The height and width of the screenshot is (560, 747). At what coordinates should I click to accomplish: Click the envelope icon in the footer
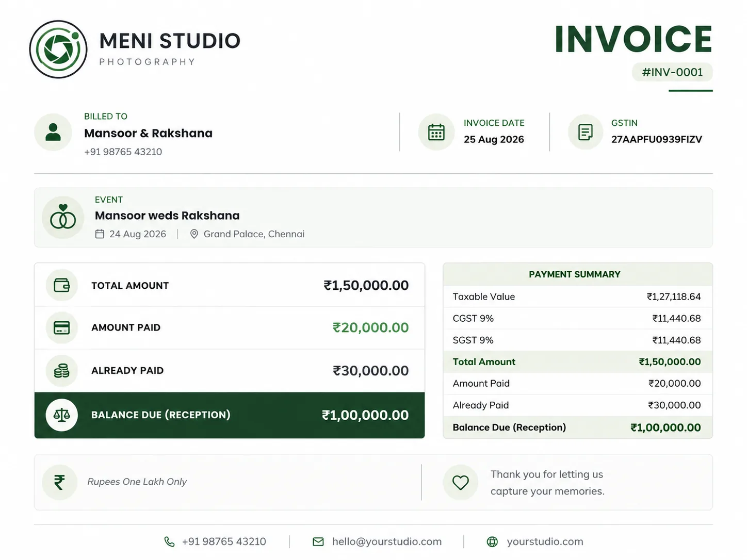(x=318, y=541)
